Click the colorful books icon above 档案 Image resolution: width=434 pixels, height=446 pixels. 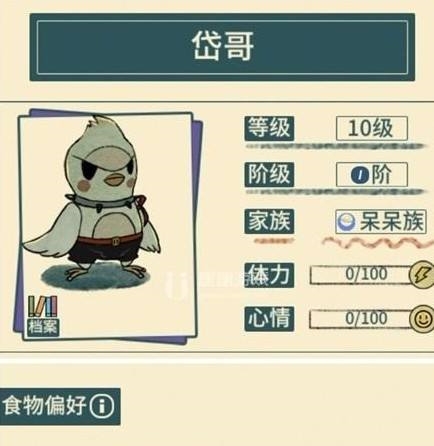coord(43,306)
